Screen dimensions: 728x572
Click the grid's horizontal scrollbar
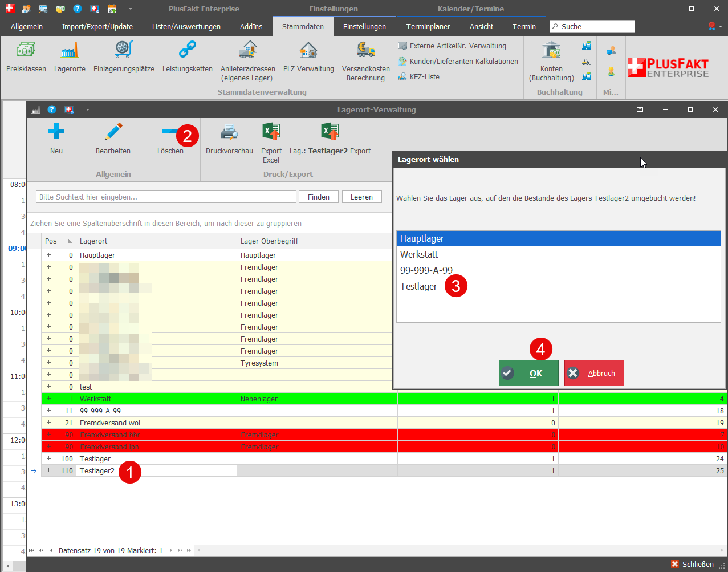click(x=460, y=550)
